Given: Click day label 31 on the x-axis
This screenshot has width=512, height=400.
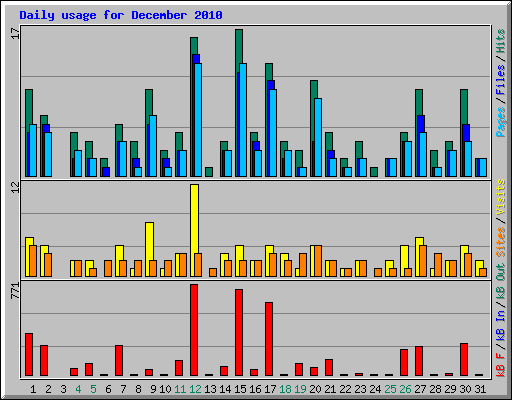Looking at the screenshot, I should 480,389.
